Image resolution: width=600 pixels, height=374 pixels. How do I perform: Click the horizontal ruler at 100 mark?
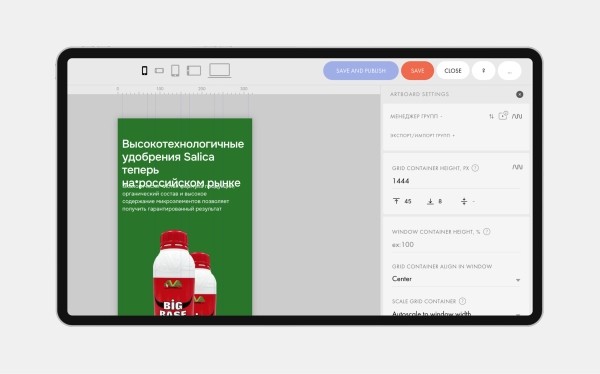pyautogui.click(x=160, y=89)
